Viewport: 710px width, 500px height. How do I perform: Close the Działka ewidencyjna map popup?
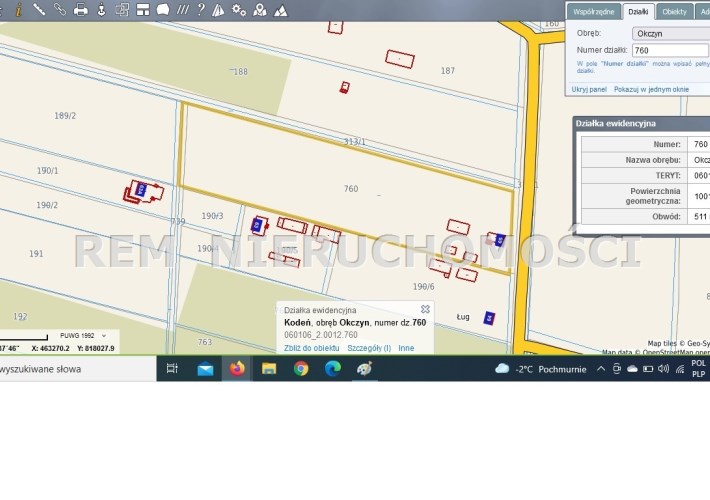pos(425,310)
